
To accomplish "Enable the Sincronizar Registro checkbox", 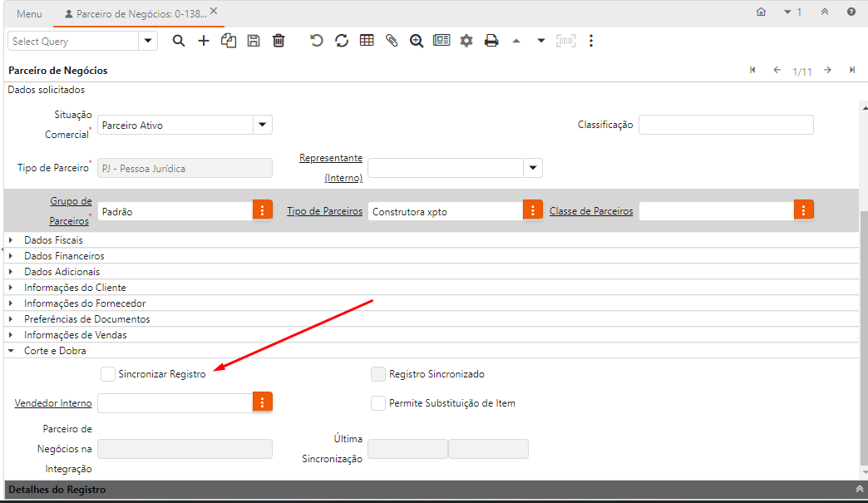I will tap(108, 374).
